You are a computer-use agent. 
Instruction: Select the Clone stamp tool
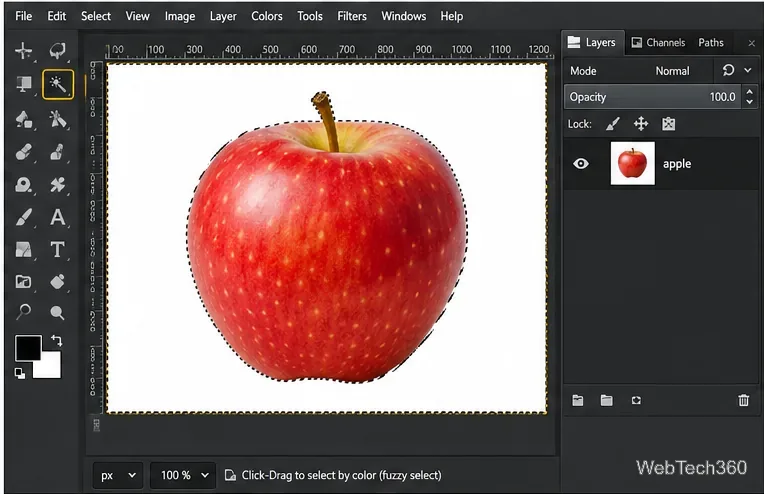pos(57,152)
